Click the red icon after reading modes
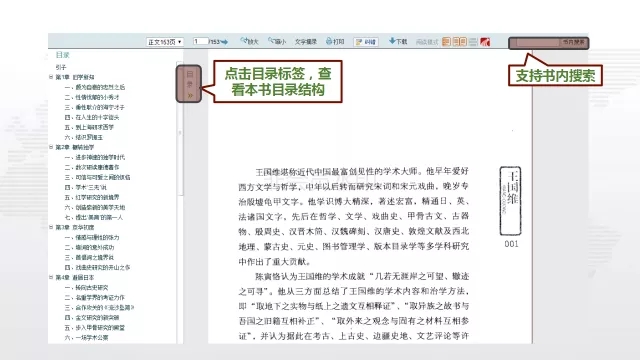The height and width of the screenshot is (360, 640). click(x=485, y=42)
